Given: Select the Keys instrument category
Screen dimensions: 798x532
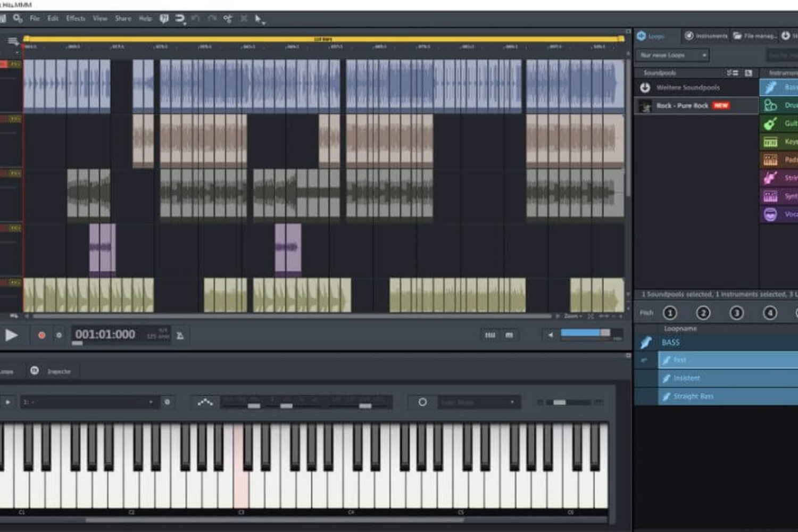Looking at the screenshot, I should click(782, 142).
